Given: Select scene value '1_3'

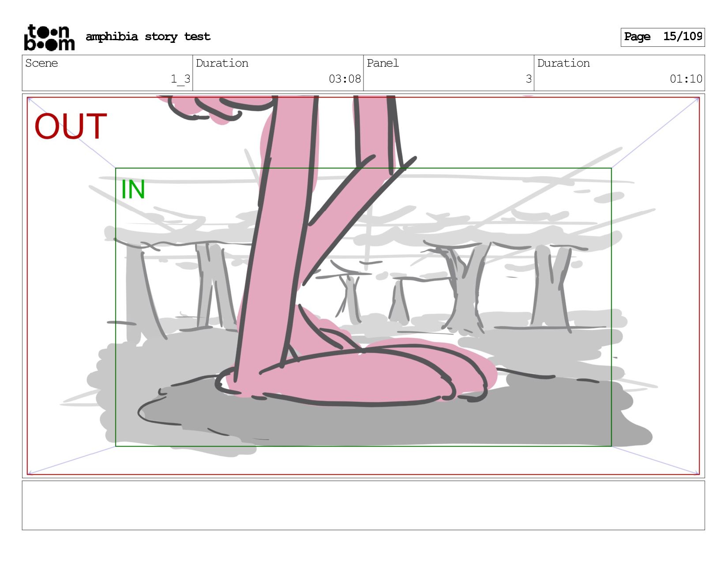Looking at the screenshot, I should [x=180, y=79].
